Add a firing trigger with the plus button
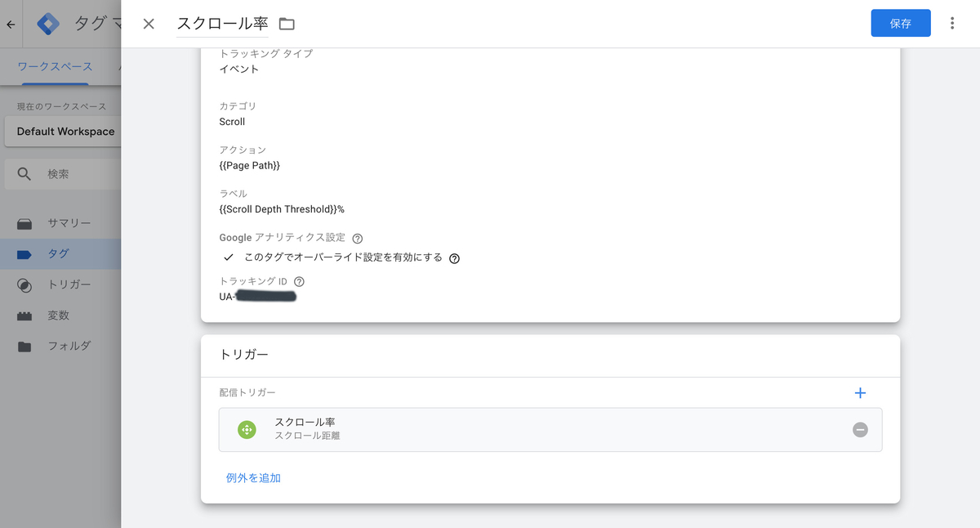The image size is (980, 528). coord(860,392)
